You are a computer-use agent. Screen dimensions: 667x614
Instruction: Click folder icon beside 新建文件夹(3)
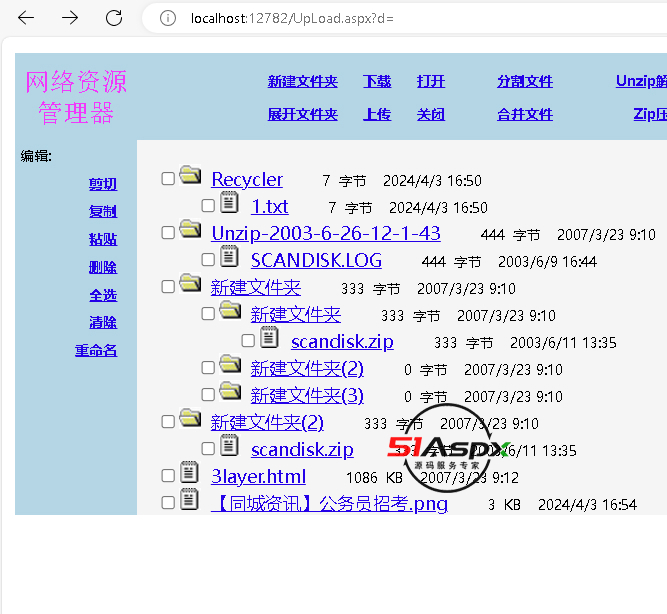click(x=230, y=393)
